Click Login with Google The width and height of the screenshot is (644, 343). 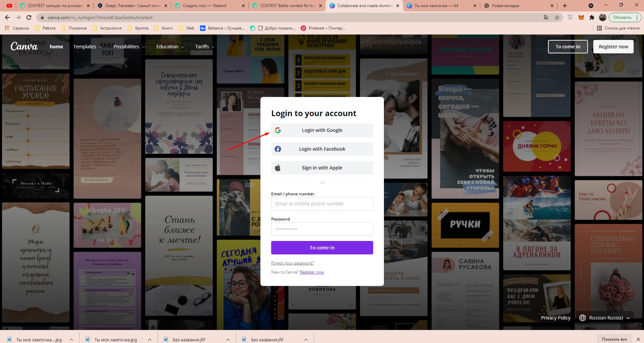322,130
